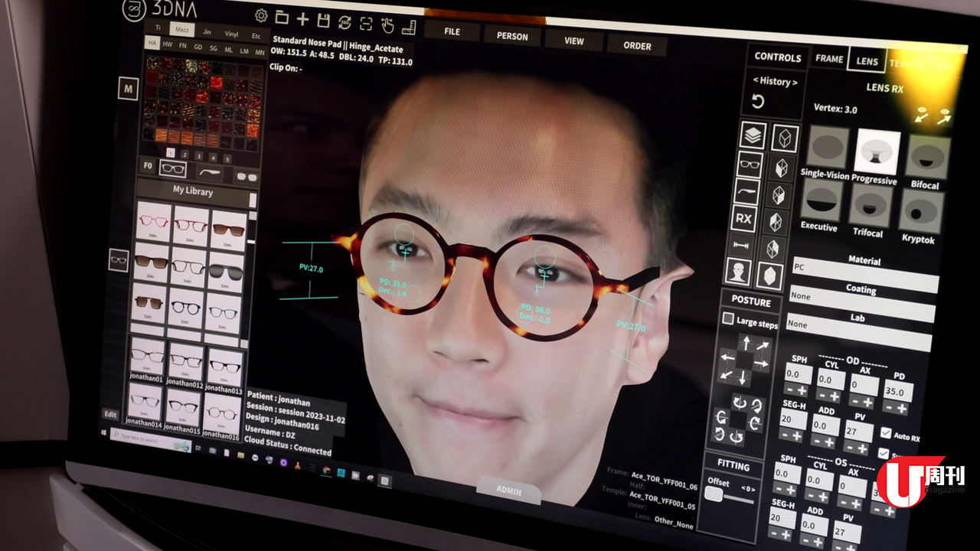Click the 360 rotate view icon
The image size is (980, 551).
[345, 22]
